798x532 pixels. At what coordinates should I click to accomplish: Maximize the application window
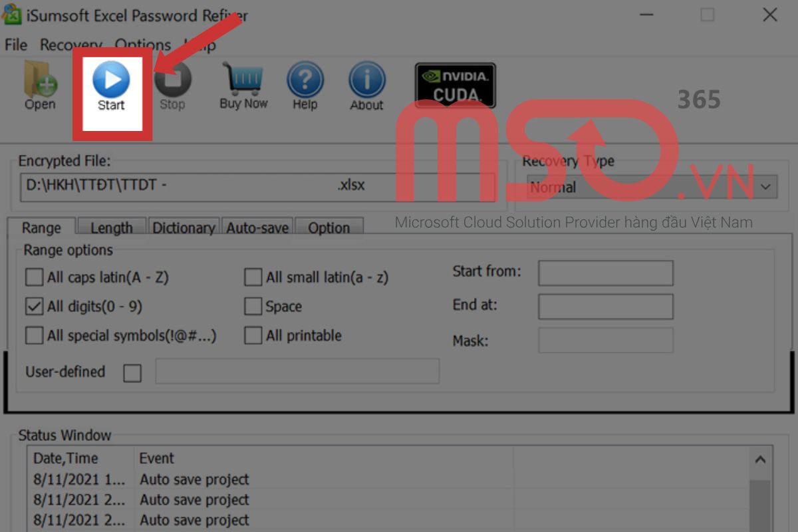point(708,15)
